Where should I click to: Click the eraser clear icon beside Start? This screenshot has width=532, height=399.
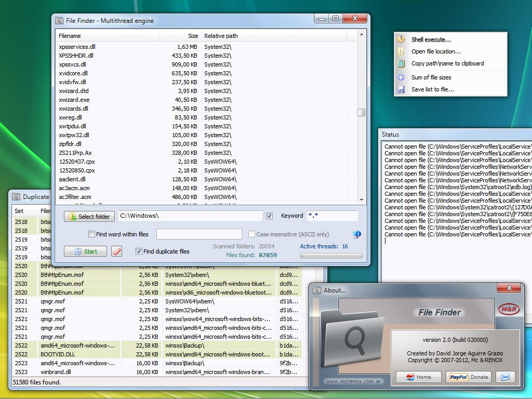tap(116, 251)
